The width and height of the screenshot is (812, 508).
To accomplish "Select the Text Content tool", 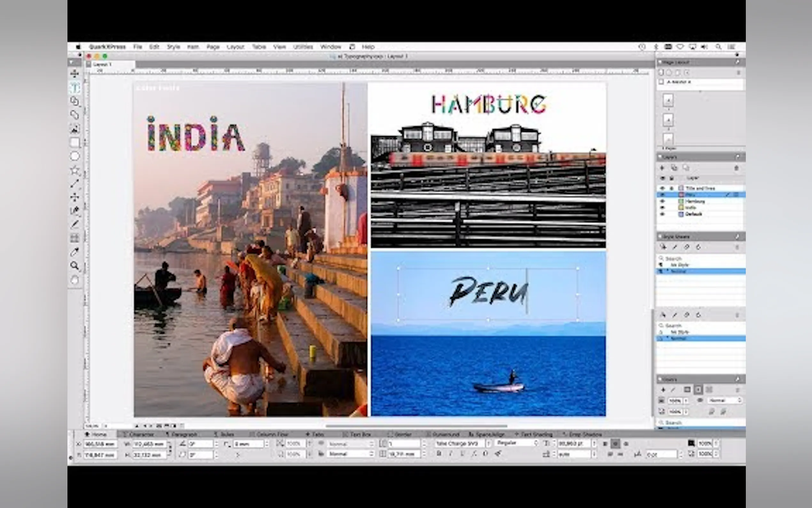I will [74, 88].
